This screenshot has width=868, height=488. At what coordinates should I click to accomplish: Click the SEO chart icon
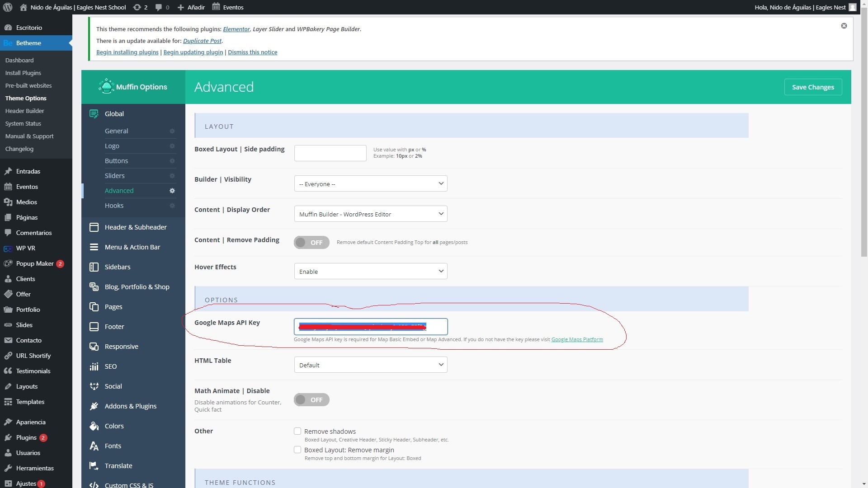coord(94,366)
